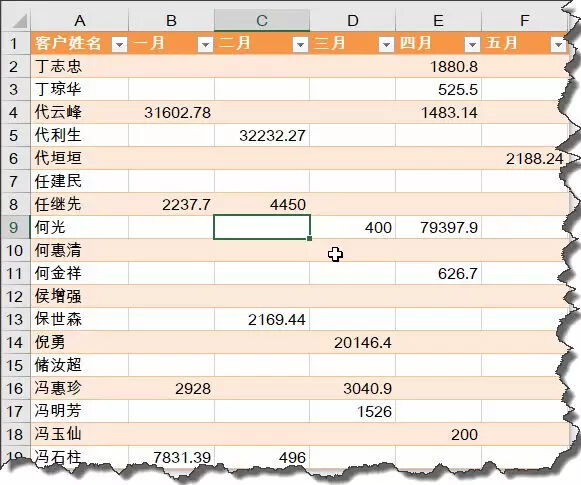Expand the 四月 filter arrow
581x485 pixels.
click(x=472, y=45)
